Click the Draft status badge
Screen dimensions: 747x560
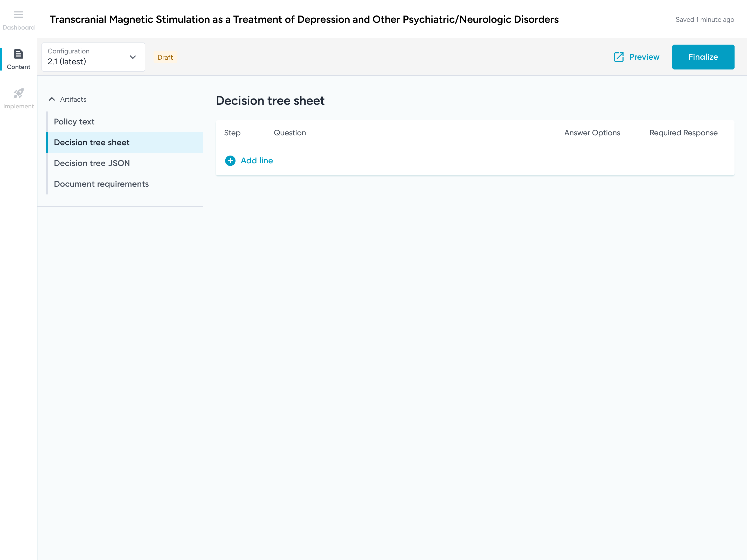(x=165, y=57)
